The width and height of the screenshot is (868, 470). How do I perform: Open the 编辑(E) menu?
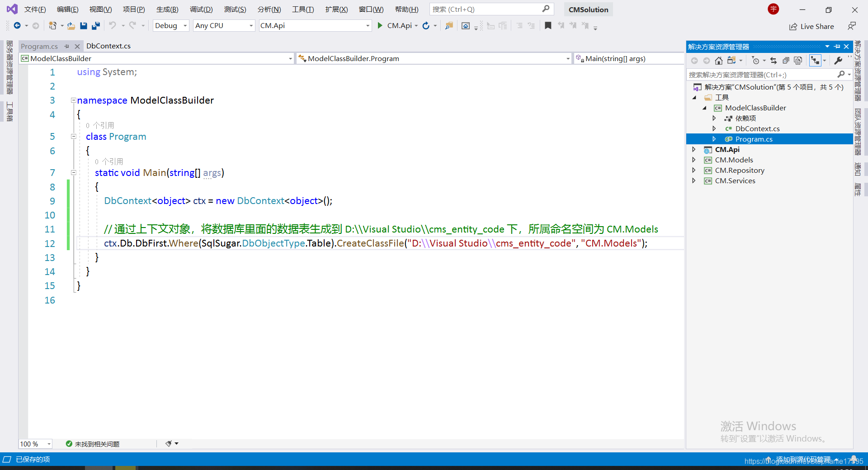coord(67,9)
